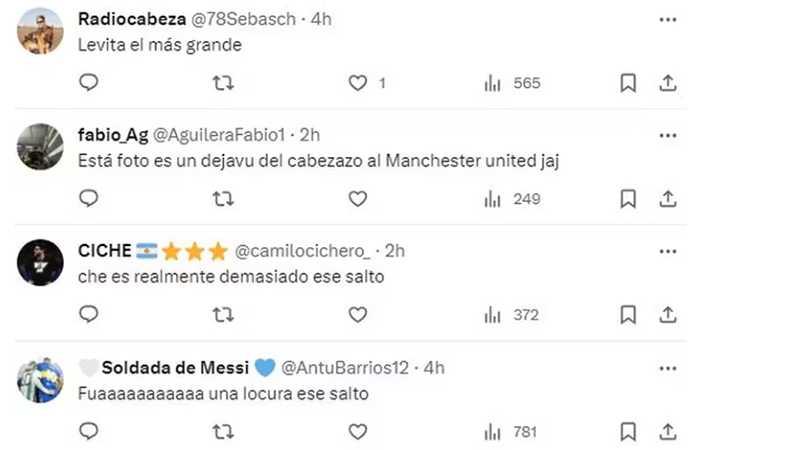Click Radiocabeza's profile avatar
Viewport: 800px width, 450px height.
tap(41, 31)
